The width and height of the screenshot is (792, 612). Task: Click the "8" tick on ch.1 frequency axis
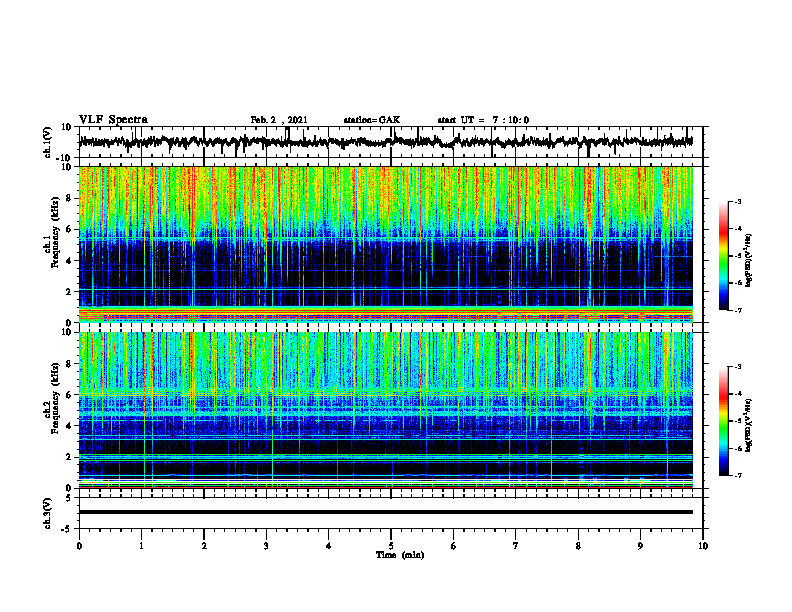click(70, 198)
